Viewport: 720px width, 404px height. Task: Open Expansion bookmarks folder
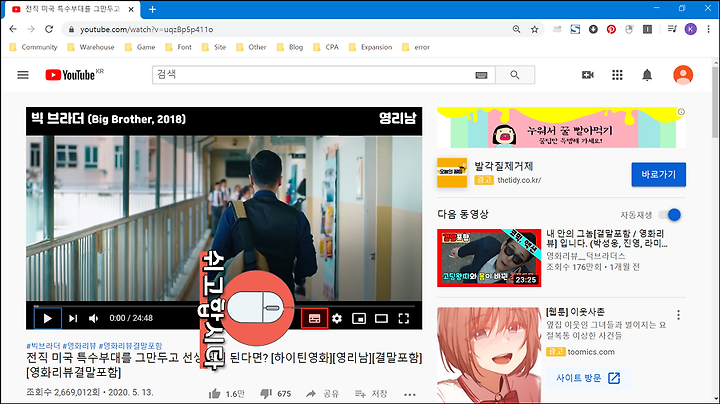coord(371,47)
